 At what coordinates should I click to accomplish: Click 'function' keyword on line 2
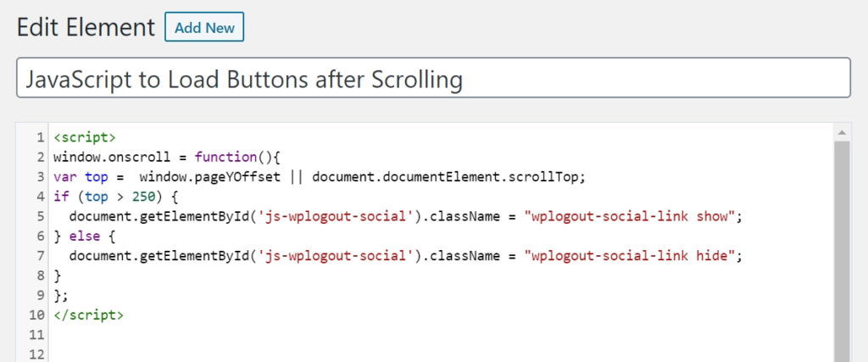225,157
